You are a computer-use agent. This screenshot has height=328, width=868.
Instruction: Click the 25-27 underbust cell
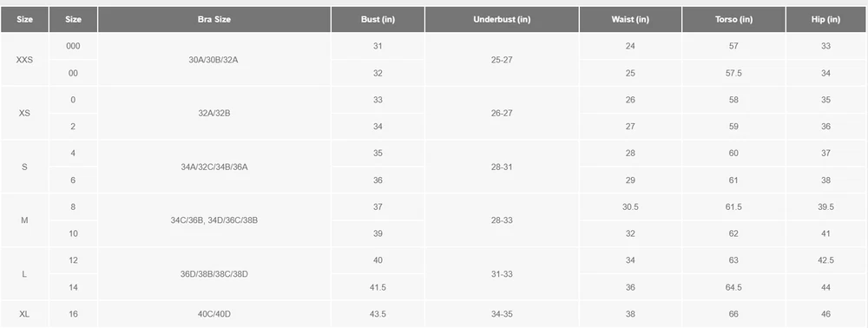coord(502,60)
